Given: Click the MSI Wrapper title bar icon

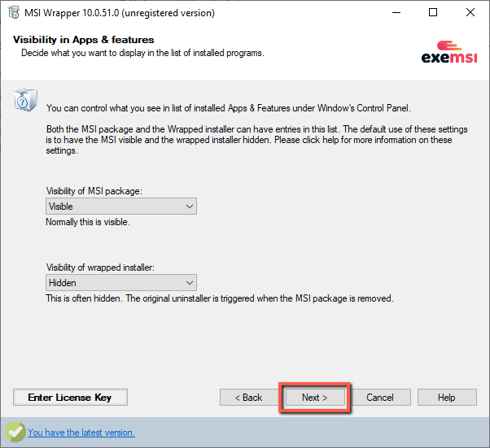Looking at the screenshot, I should tap(14, 13).
